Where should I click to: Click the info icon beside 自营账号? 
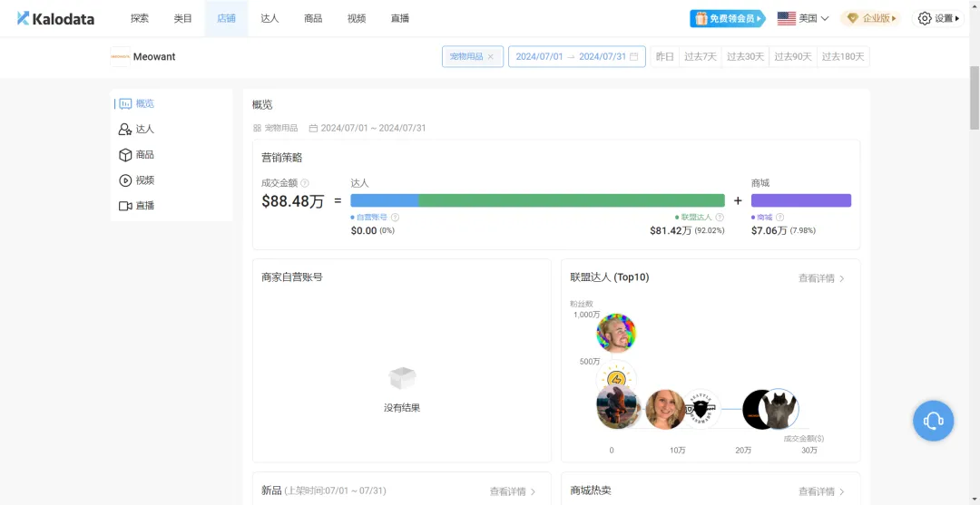(395, 218)
